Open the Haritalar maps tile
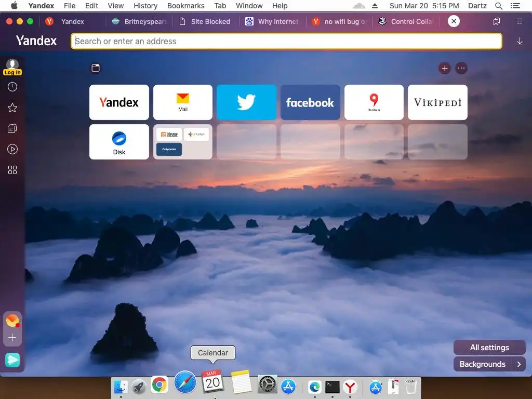The width and height of the screenshot is (532, 399). [374, 102]
